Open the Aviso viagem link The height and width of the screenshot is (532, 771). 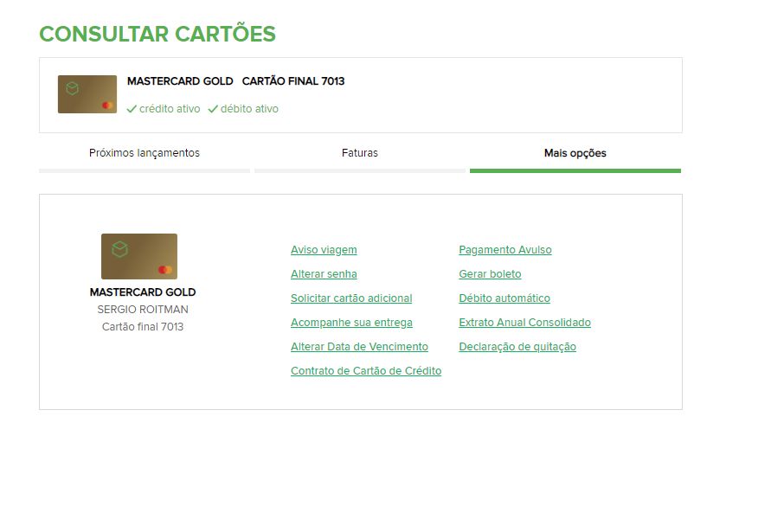[x=324, y=250]
